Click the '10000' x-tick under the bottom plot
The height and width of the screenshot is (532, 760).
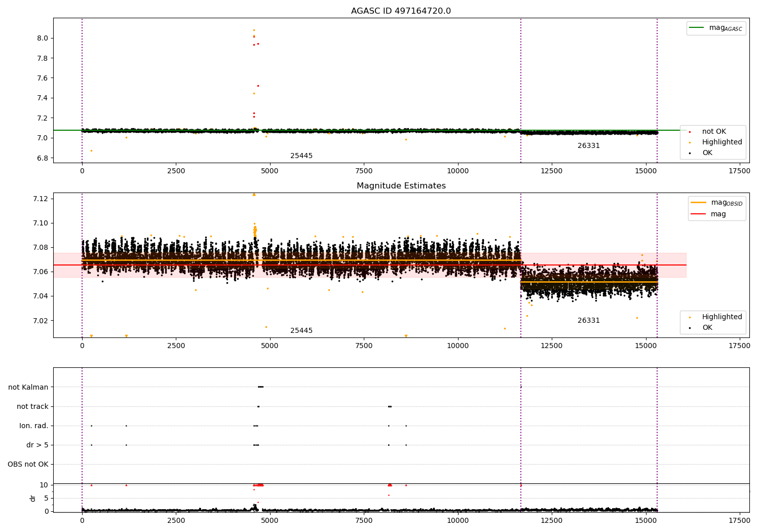458,520
